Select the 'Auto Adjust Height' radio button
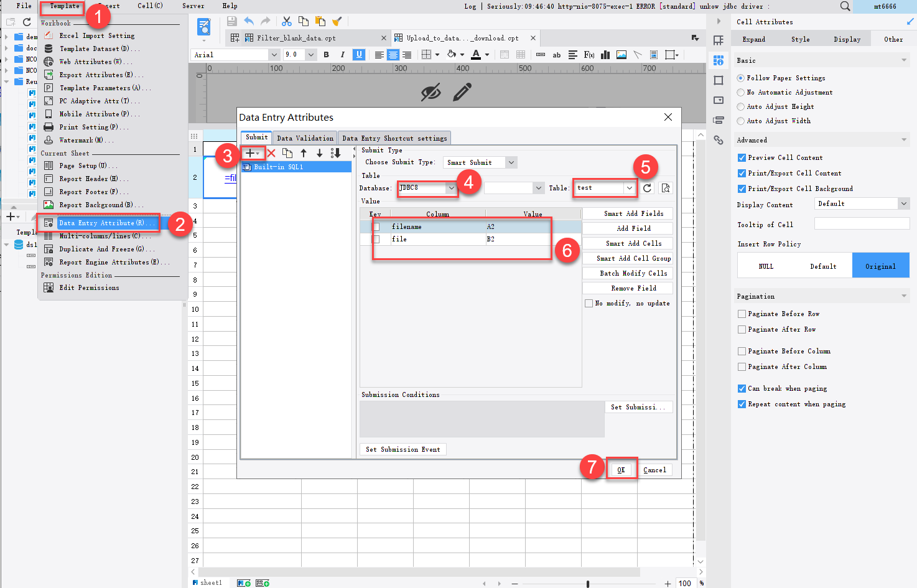Screen dimensions: 917x588 (740, 106)
